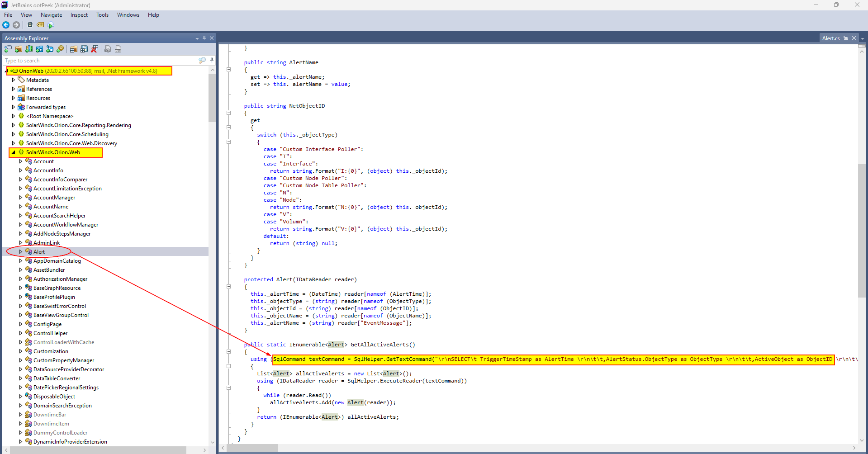Open the document tabs list dropdown

pos(863,38)
